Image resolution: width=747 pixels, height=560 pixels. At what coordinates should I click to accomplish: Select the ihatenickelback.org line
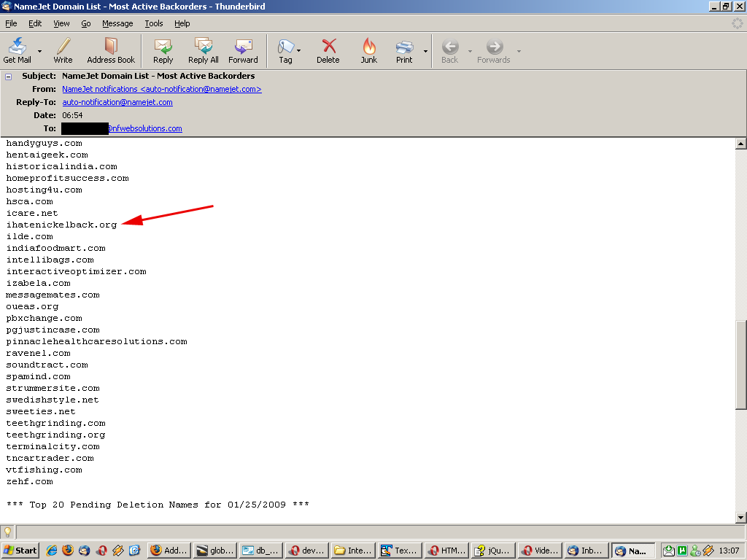(x=61, y=225)
